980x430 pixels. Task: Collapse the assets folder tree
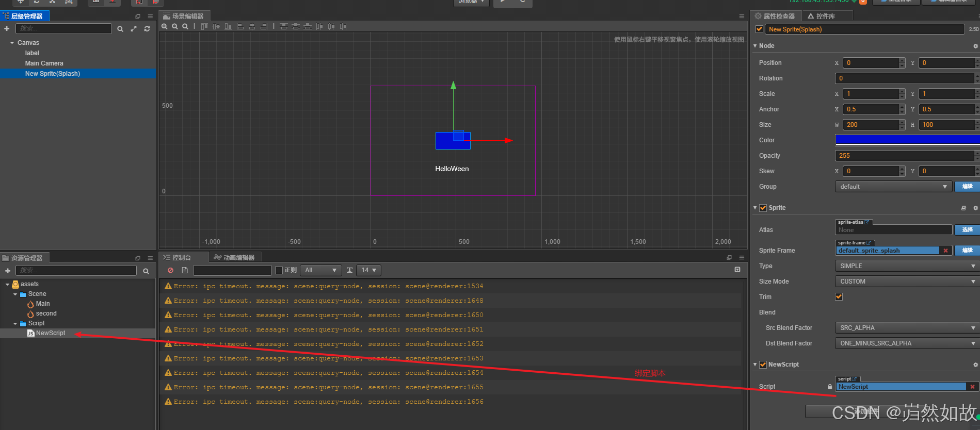point(7,284)
